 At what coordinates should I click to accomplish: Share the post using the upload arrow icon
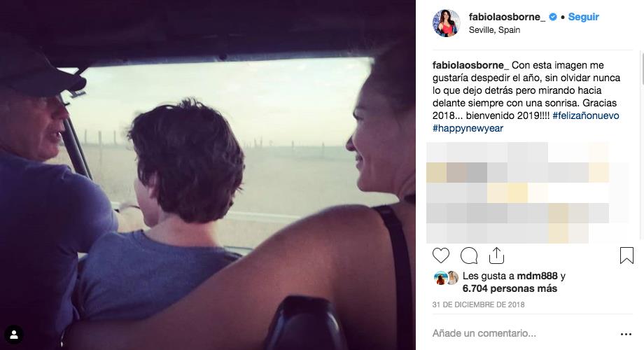click(x=496, y=255)
